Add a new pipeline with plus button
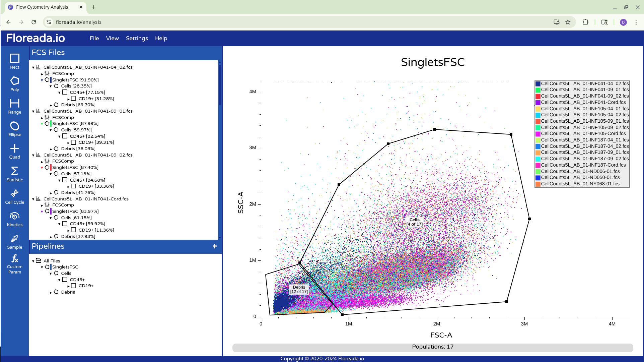 (x=215, y=246)
